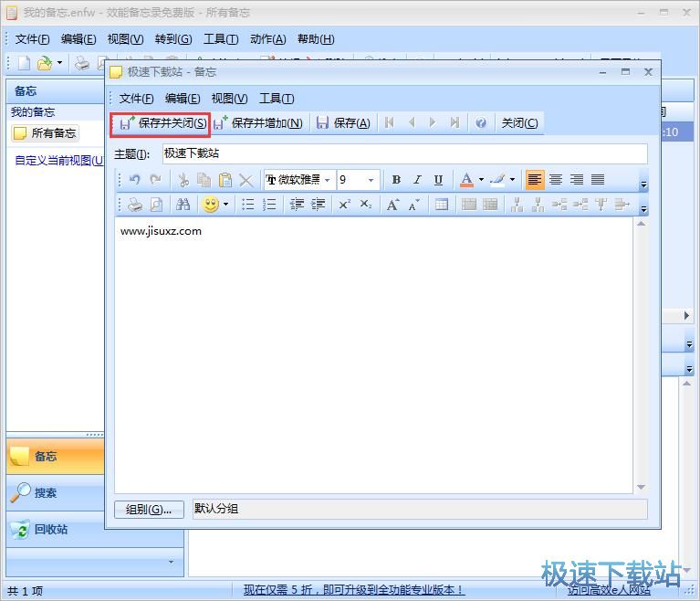700x601 pixels.
Task: Go to next memo record arrow
Action: click(x=433, y=122)
